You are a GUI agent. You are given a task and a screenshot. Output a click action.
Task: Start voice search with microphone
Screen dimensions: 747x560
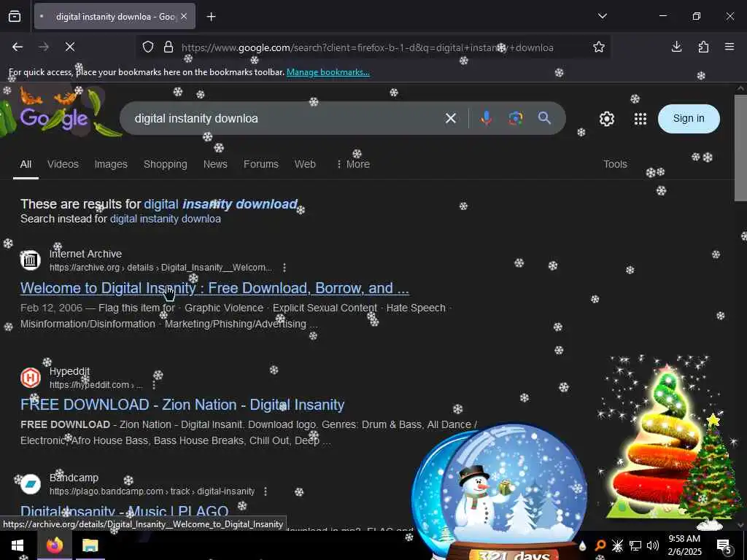pyautogui.click(x=486, y=118)
